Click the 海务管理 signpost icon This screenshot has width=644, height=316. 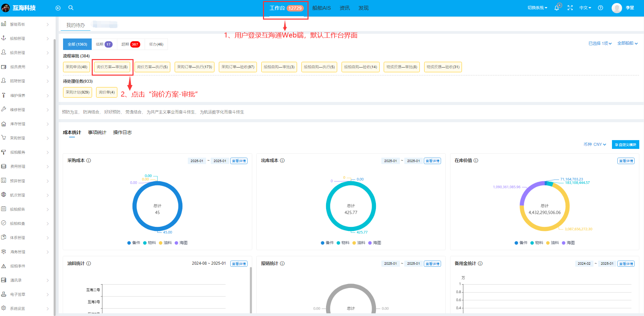pos(4,252)
